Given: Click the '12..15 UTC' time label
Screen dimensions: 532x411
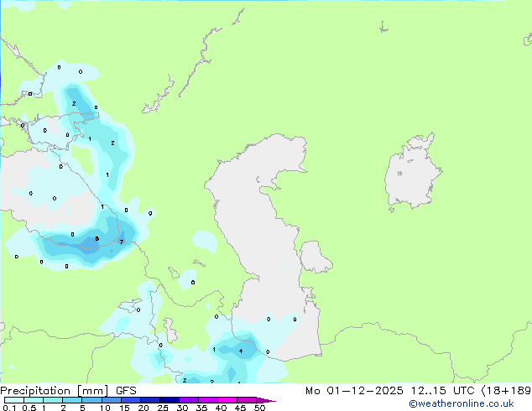Looking at the screenshot, I should [442, 391].
